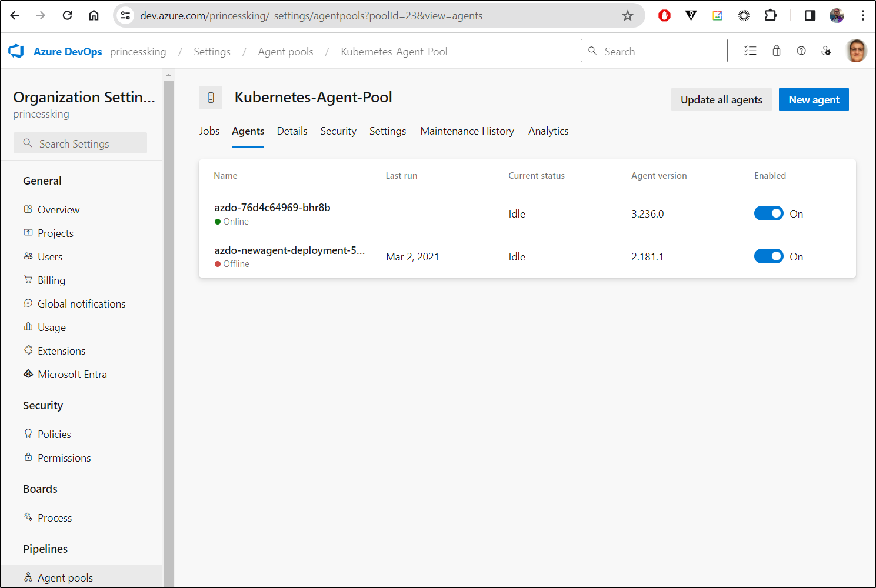This screenshot has height=588, width=876.
Task: Disable the azdo-newagent-deployment agent toggle
Action: tap(769, 256)
